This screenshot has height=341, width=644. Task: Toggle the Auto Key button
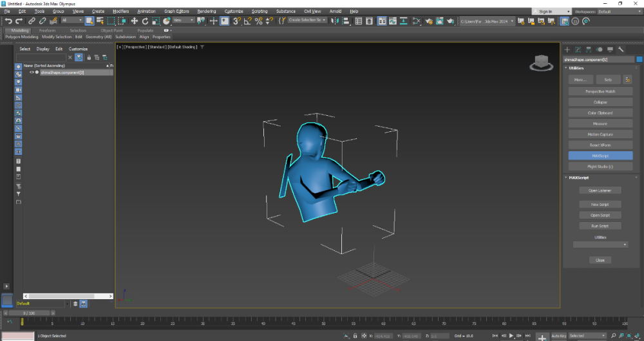point(558,336)
